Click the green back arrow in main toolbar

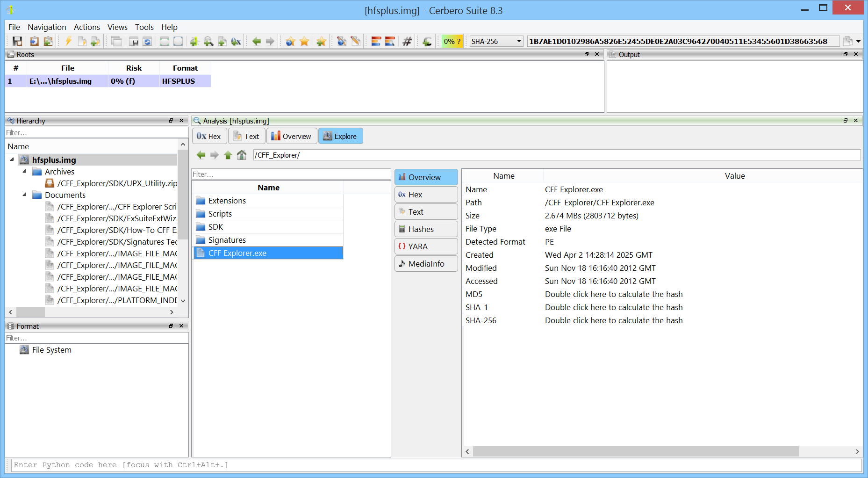click(257, 41)
